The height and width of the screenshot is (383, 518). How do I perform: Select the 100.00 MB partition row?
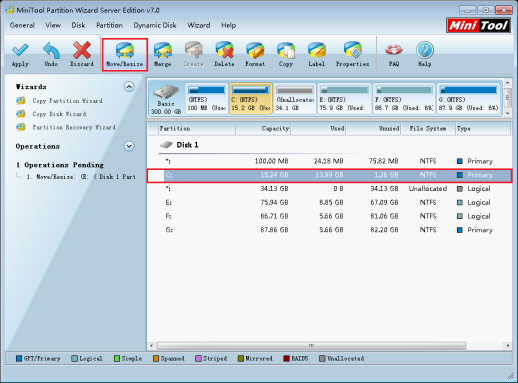point(329,161)
